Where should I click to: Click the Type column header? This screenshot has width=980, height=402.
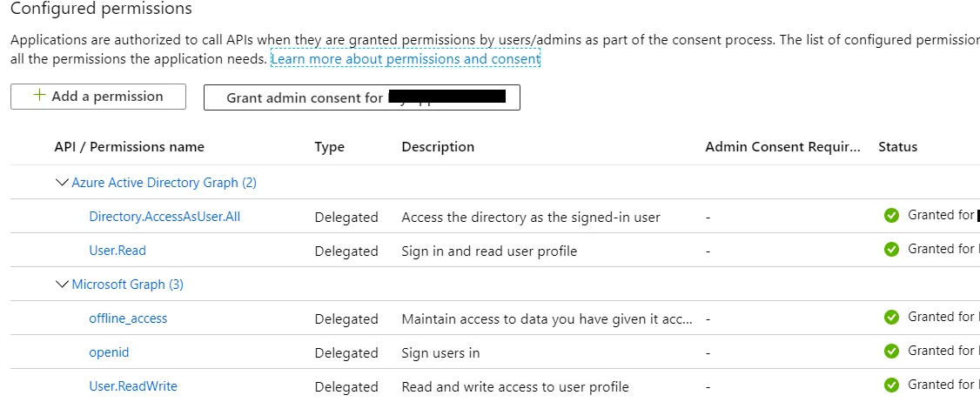coord(330,147)
